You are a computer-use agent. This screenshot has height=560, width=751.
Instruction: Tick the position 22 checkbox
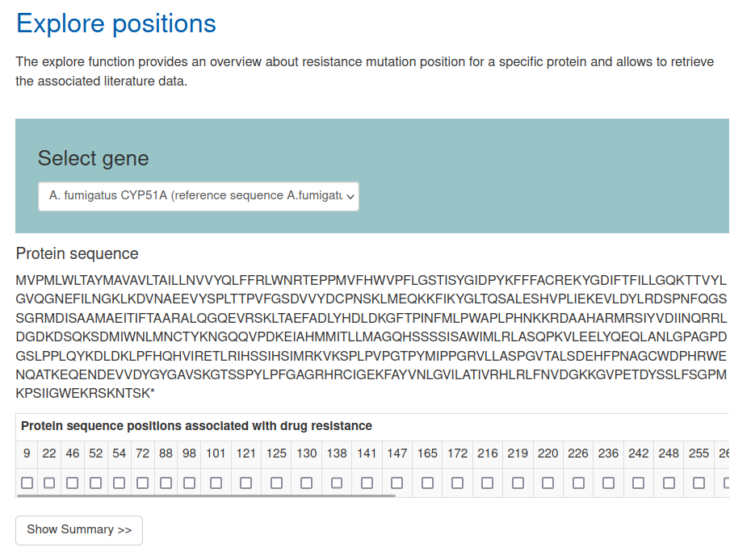pyautogui.click(x=49, y=483)
